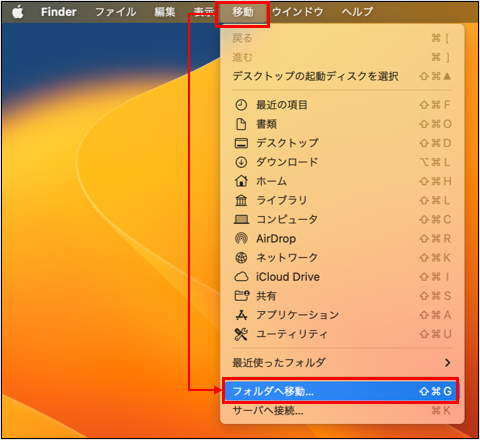Open the ウインドウ menu
Screen dimensions: 480x440
point(298,12)
